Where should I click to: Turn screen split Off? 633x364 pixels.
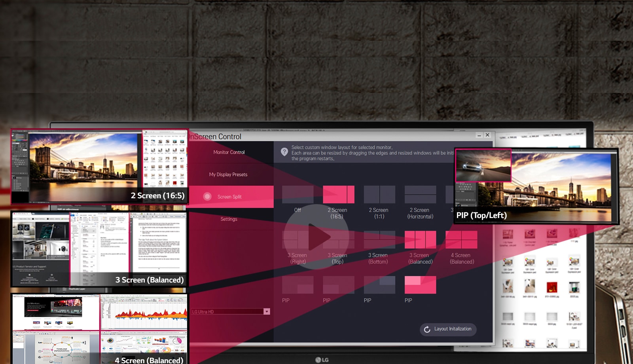coord(298,194)
